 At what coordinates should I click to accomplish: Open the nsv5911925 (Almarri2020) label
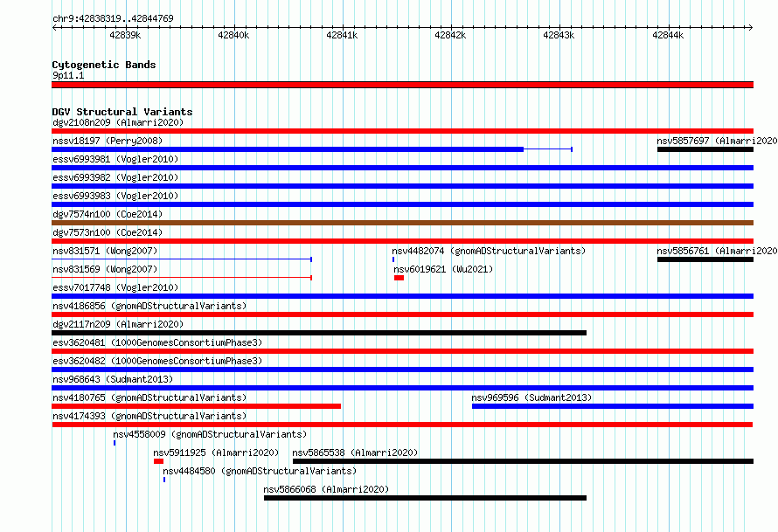point(216,453)
